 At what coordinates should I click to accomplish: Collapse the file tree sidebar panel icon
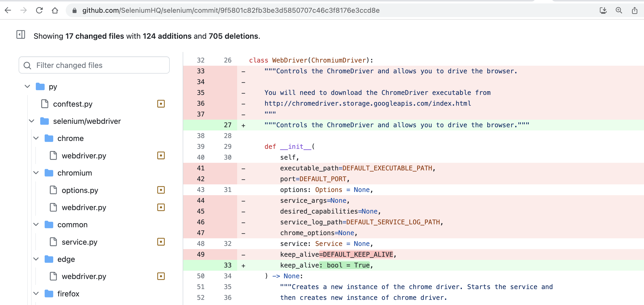pyautogui.click(x=21, y=35)
